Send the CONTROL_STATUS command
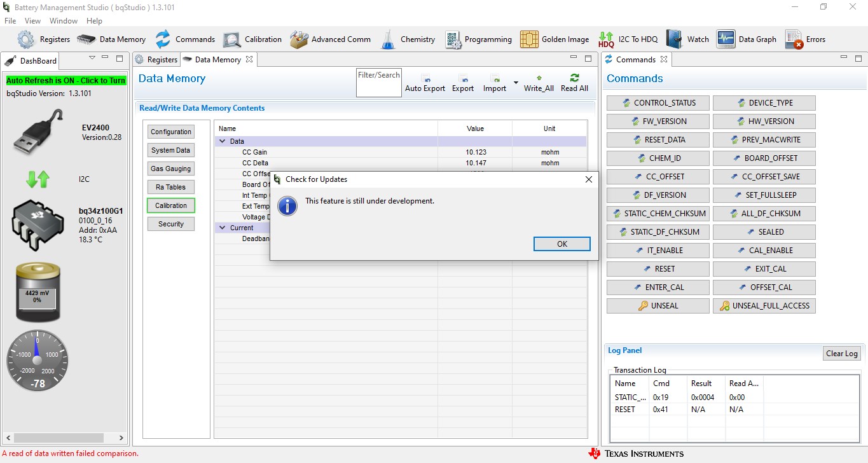This screenshot has width=868, height=463. (658, 103)
